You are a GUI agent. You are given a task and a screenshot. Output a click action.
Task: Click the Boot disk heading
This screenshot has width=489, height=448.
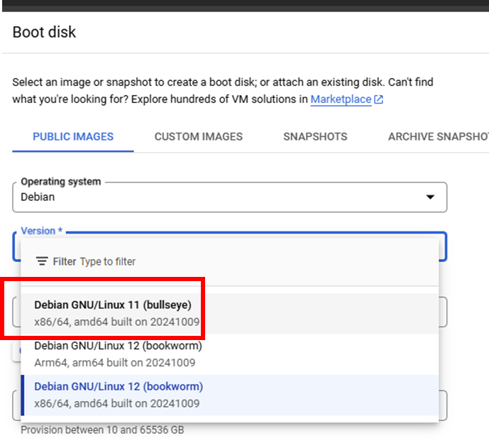click(44, 32)
